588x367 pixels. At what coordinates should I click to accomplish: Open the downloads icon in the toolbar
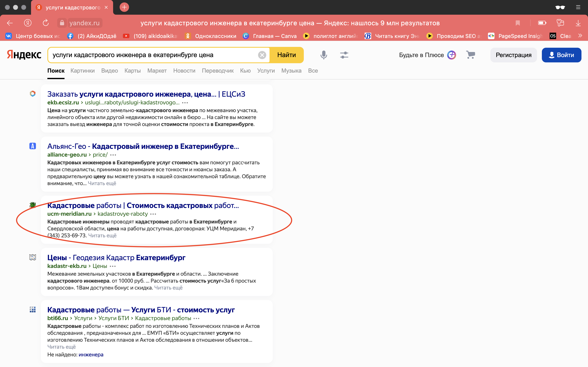(578, 23)
